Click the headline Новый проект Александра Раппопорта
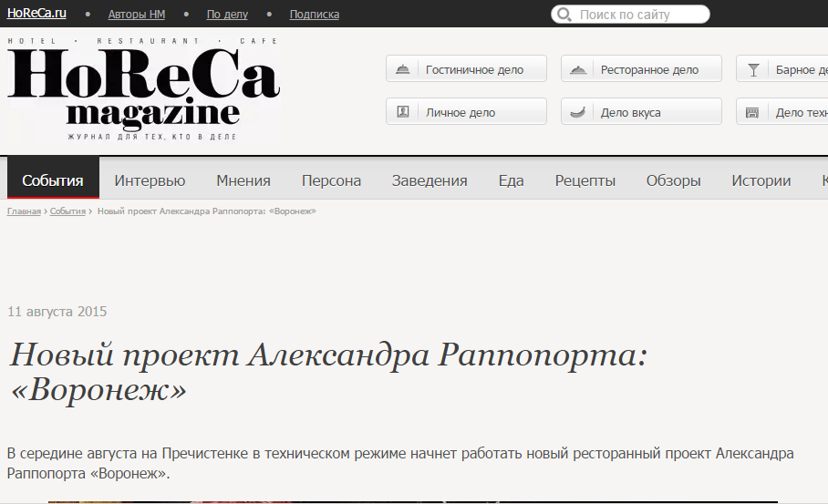The height and width of the screenshot is (504, 828). click(328, 372)
